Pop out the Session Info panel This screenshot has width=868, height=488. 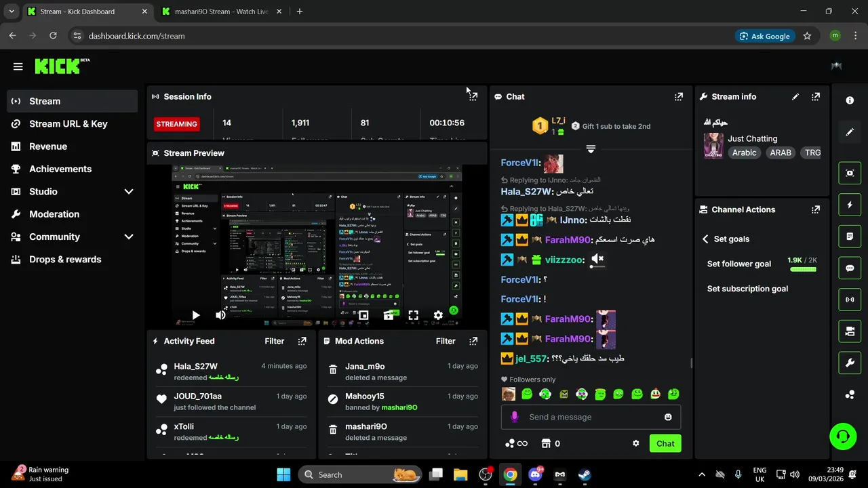473,96
